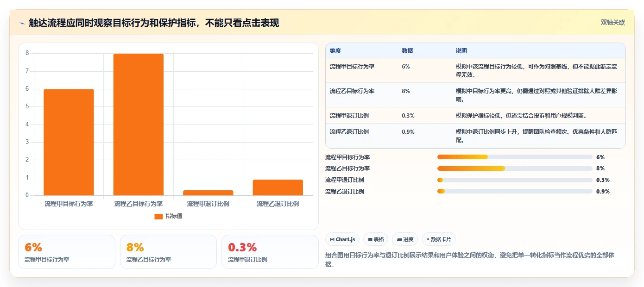Toggle the 指标值 legend swatch
Viewport: 644px width, 287px height.
tap(158, 216)
